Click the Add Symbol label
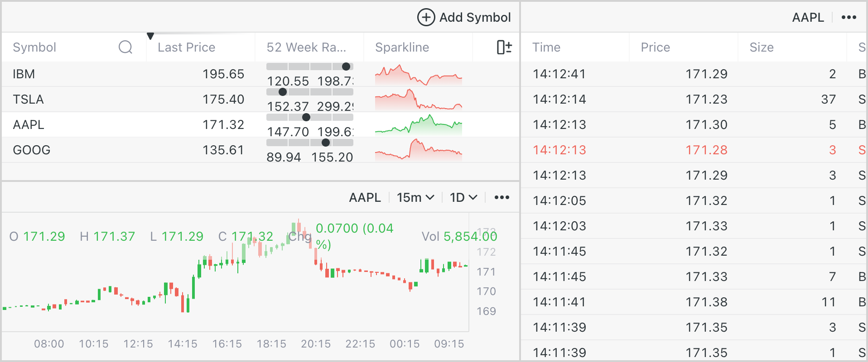This screenshot has width=868, height=362. [475, 17]
